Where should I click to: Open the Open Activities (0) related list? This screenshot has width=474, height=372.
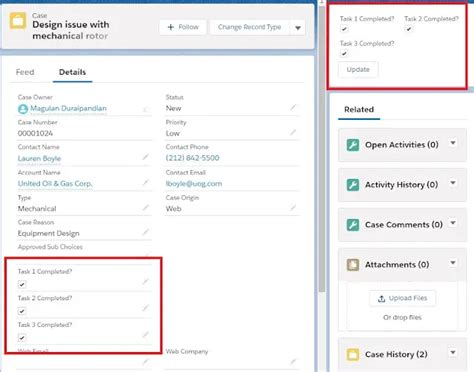(402, 145)
